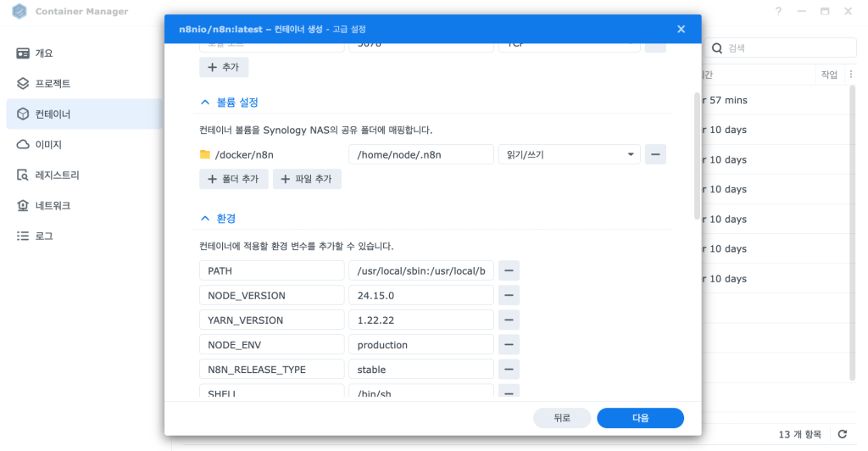Open the column options menu icon
This screenshot has height=451, width=868.
click(x=851, y=75)
